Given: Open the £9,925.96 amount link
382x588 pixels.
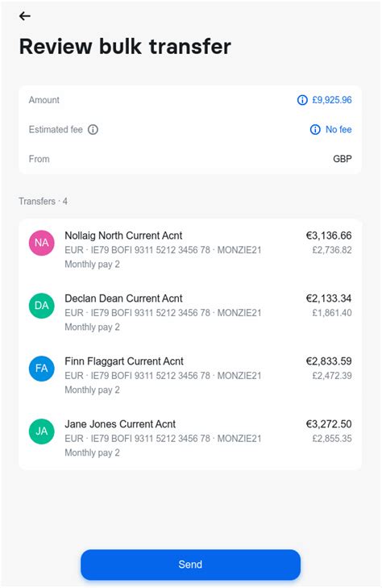Looking at the screenshot, I should (x=332, y=100).
